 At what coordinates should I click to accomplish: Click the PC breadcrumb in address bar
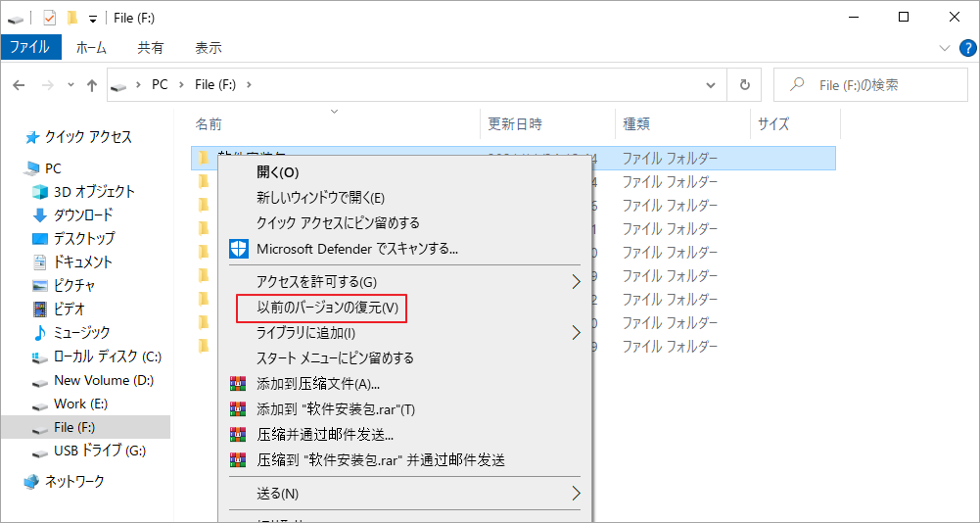tap(160, 84)
